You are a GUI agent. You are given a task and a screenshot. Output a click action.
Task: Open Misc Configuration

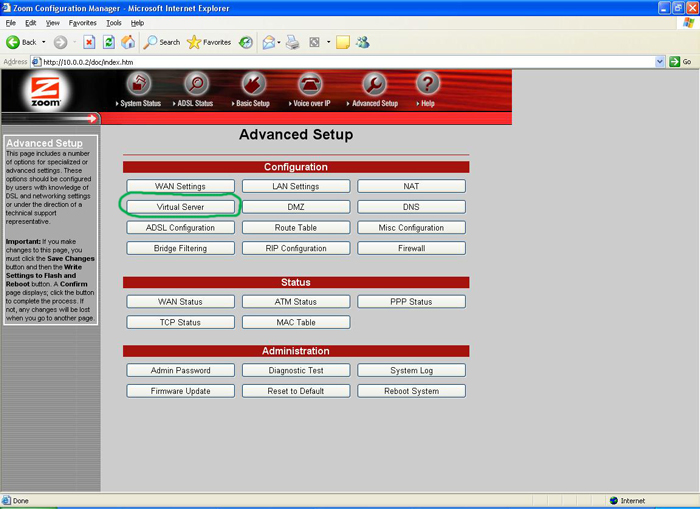(x=411, y=227)
